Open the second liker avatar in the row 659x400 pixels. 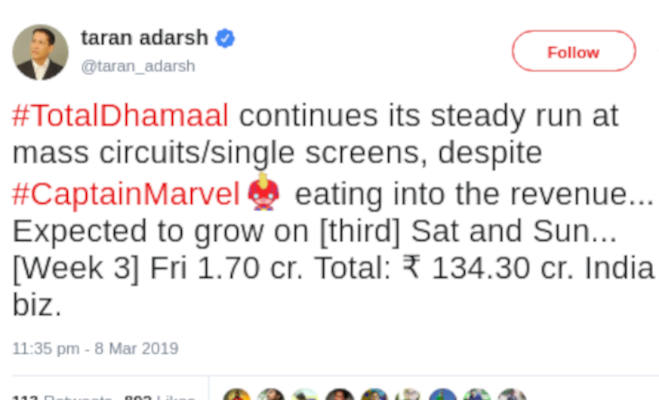[271, 396]
